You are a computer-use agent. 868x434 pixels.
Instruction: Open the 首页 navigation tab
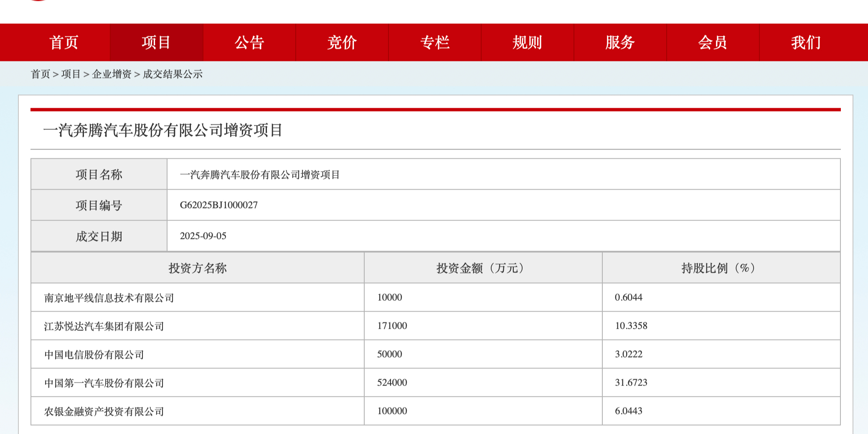[64, 43]
